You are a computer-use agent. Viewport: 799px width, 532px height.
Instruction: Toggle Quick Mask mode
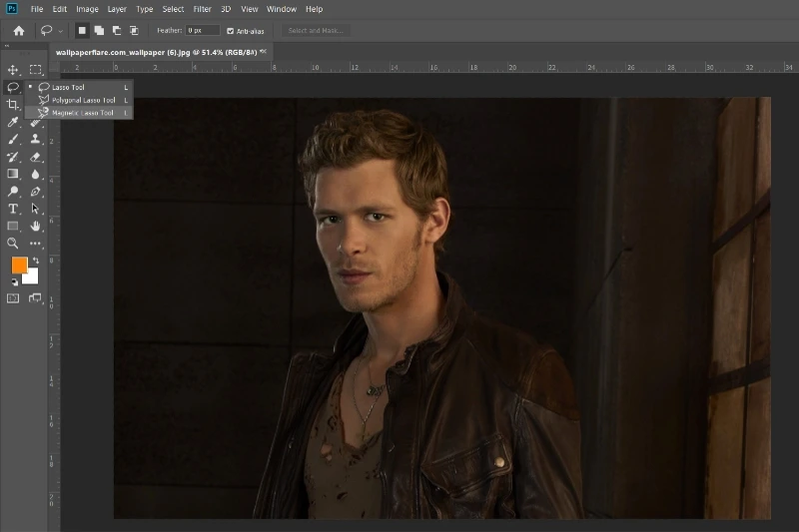(13, 298)
